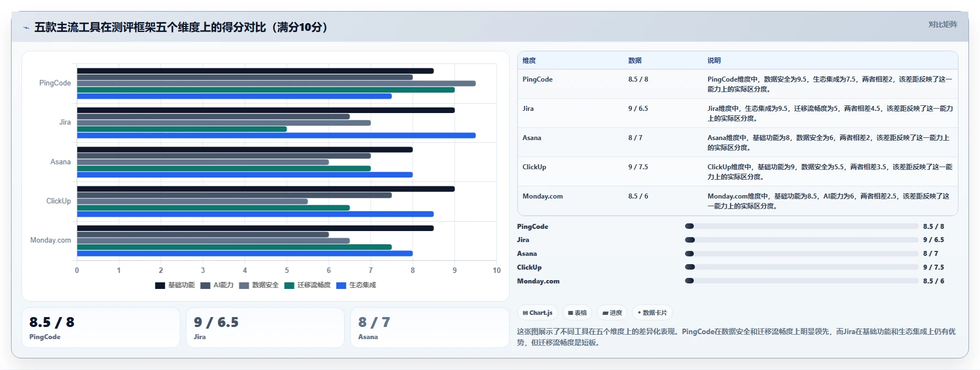Click the Jira progress bar
Viewport: 980px width, 370px height.
802,240
